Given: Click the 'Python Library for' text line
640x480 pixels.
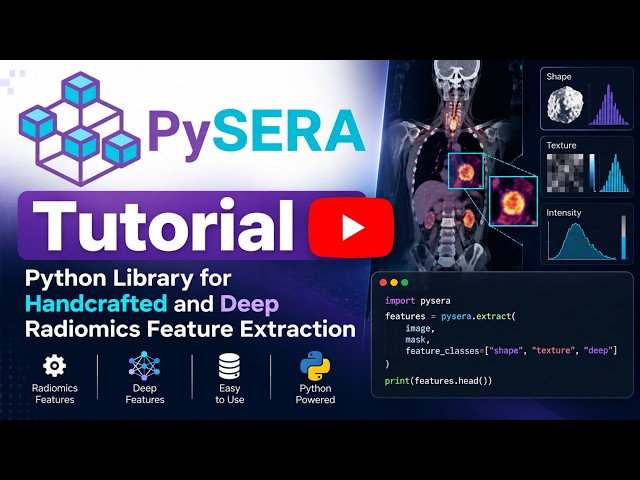Looking at the screenshot, I should (x=128, y=278).
